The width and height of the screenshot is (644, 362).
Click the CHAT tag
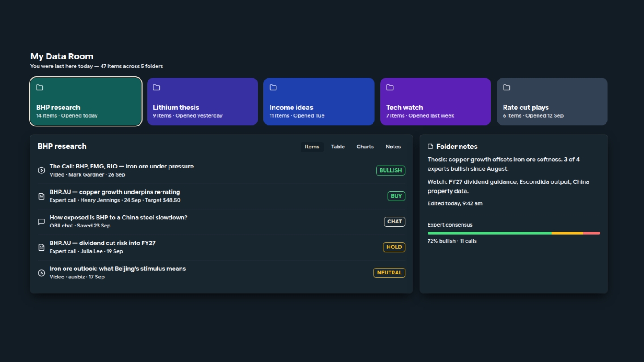point(394,221)
